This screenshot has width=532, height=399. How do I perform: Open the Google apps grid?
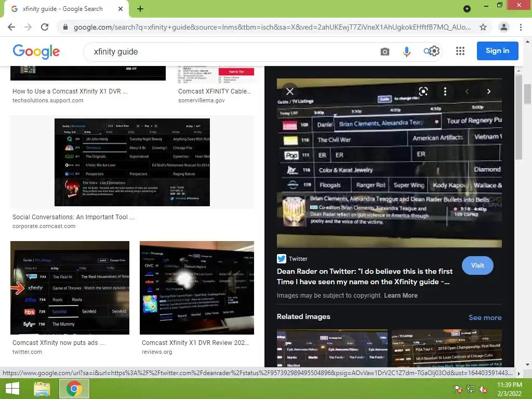(460, 51)
